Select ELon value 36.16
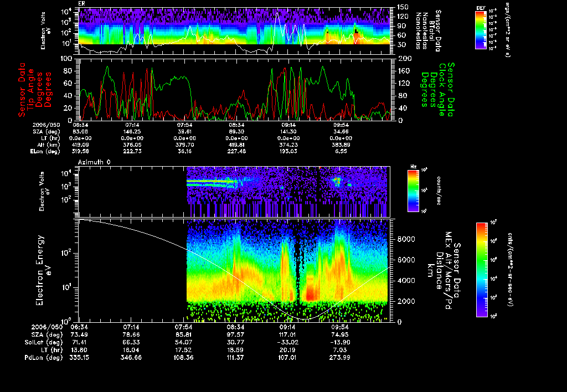Image resolution: width=567 pixels, height=392 pixels. (x=184, y=151)
